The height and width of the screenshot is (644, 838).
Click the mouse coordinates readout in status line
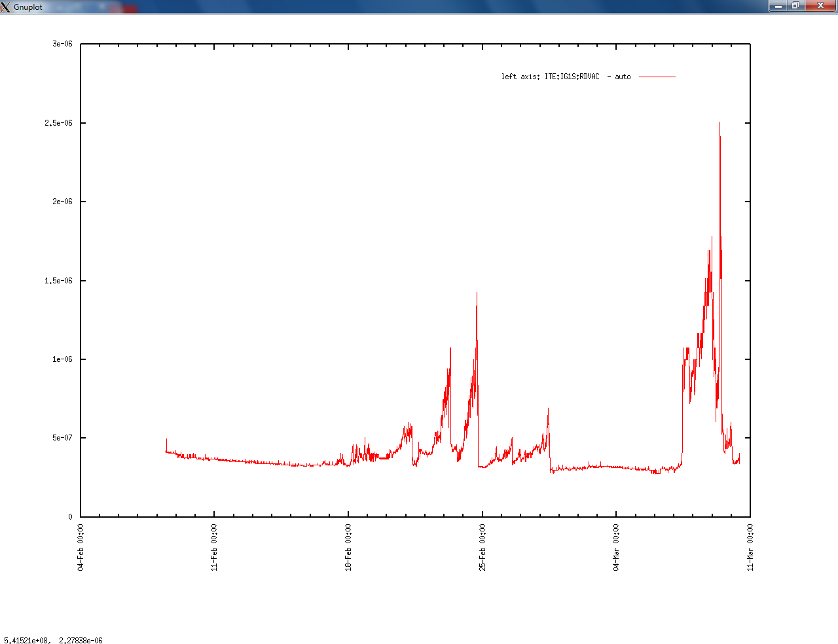53,641
